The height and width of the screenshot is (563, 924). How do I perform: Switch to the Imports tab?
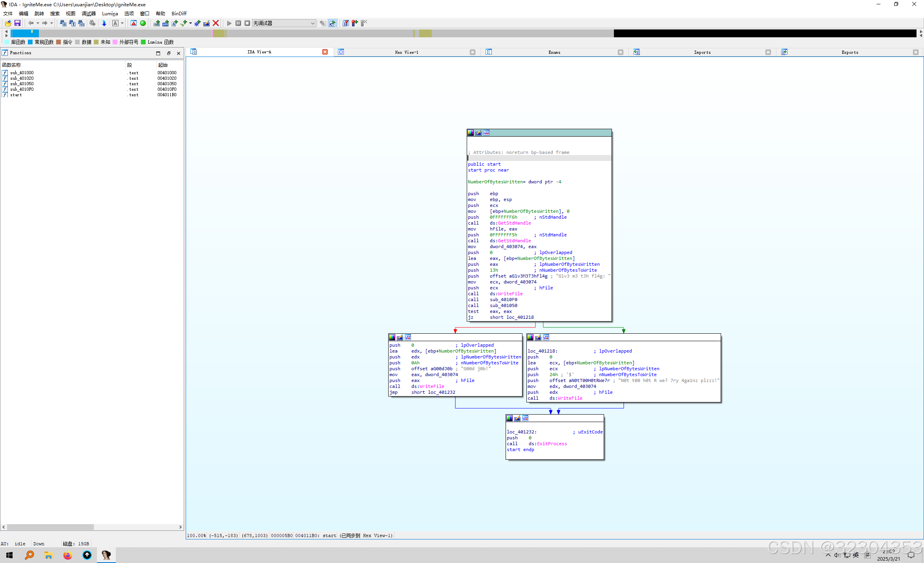point(702,52)
